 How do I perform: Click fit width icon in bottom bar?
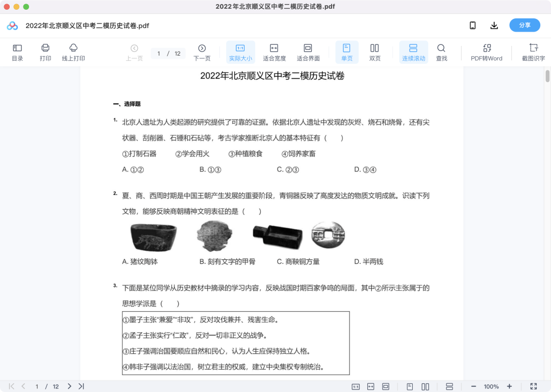(x=371, y=387)
